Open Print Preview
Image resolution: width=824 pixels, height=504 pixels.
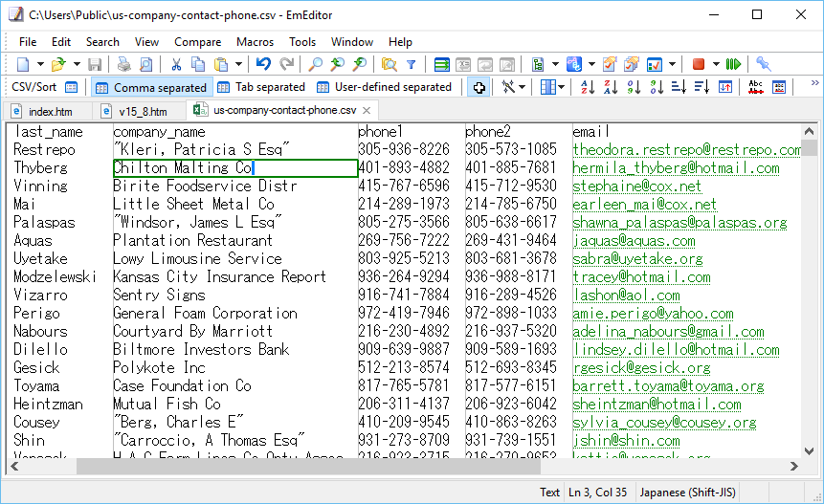145,65
